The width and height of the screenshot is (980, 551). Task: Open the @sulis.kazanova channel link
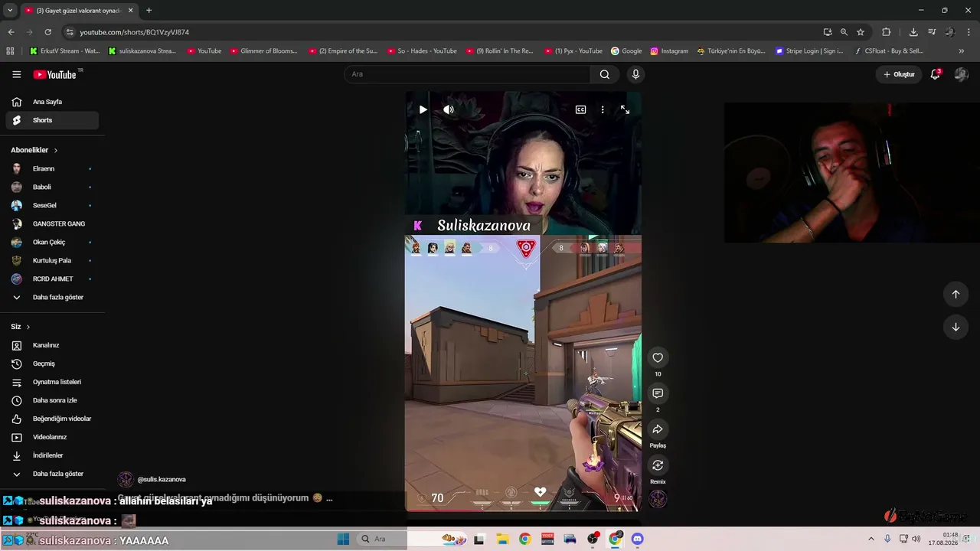(x=162, y=479)
